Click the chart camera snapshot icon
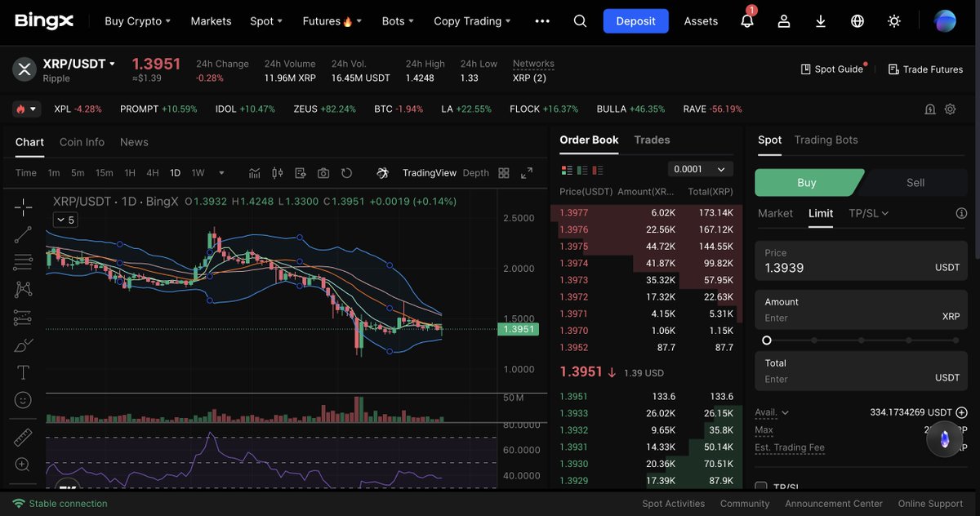980x516 pixels. [x=323, y=173]
